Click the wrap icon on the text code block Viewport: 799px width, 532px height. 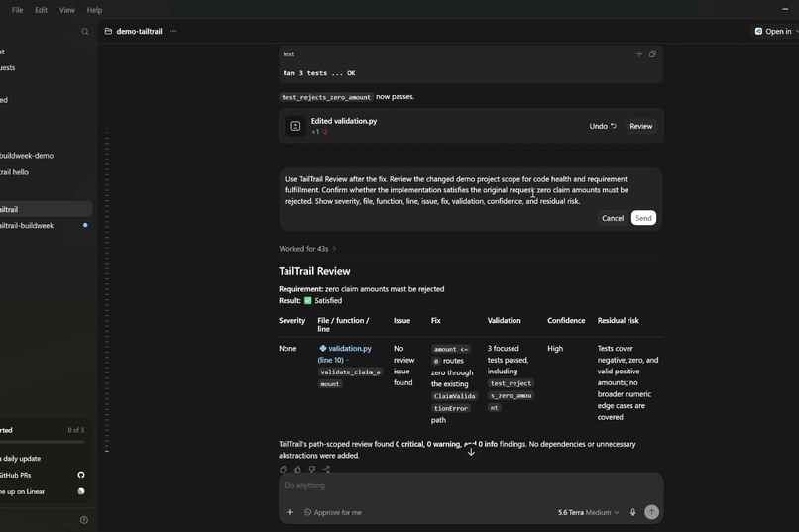tap(639, 53)
